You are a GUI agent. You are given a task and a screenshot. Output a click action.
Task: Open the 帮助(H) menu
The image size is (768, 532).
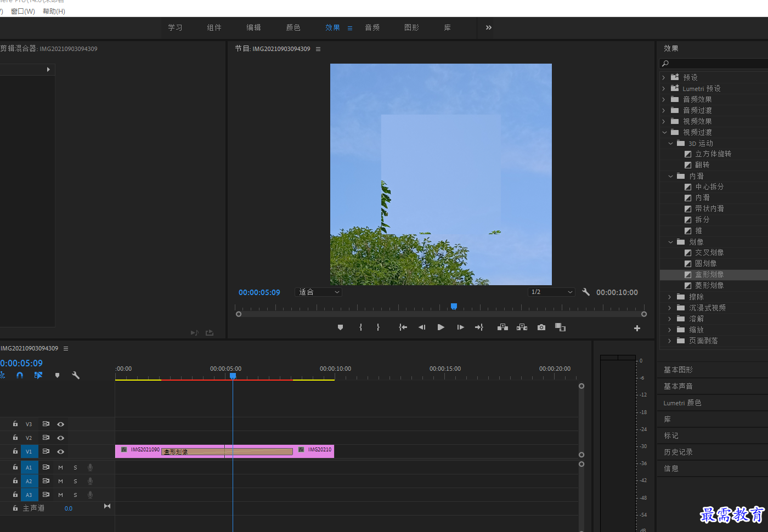pos(54,12)
